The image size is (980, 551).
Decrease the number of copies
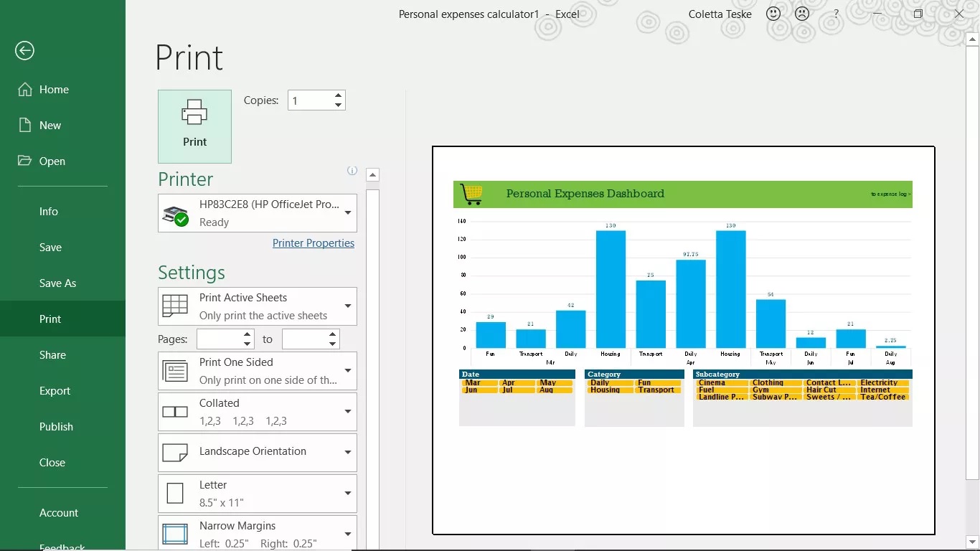click(x=338, y=105)
